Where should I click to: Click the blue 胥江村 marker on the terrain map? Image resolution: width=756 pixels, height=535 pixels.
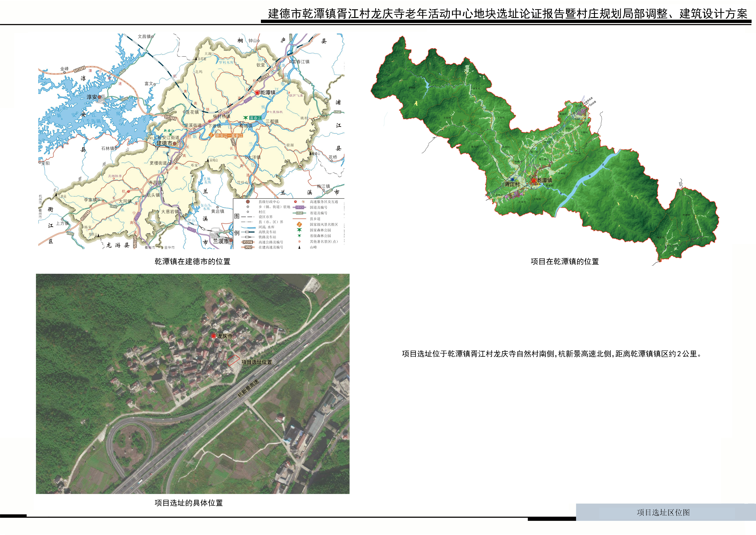(512, 180)
